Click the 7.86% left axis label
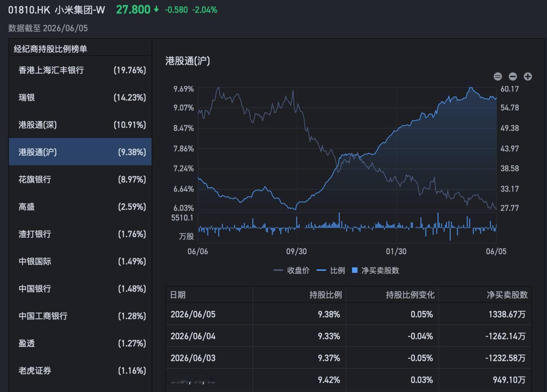 pos(184,148)
